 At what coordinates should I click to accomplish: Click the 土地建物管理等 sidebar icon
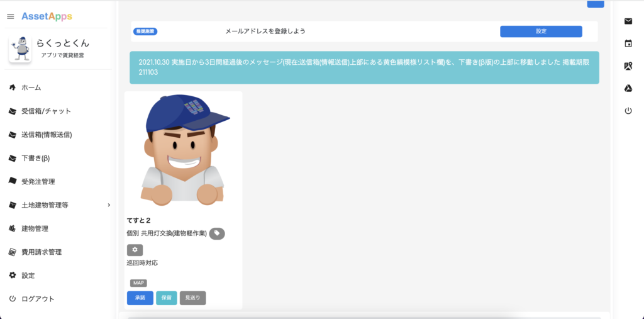[x=13, y=204]
